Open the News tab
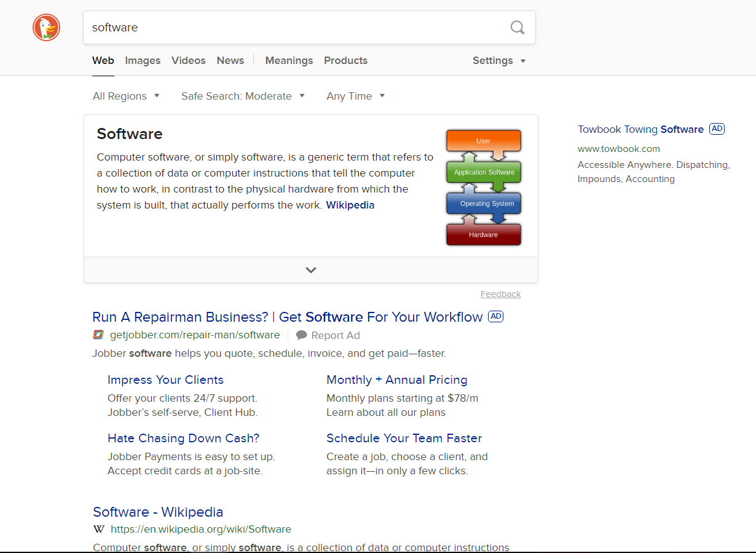The width and height of the screenshot is (756, 553). pyautogui.click(x=230, y=60)
